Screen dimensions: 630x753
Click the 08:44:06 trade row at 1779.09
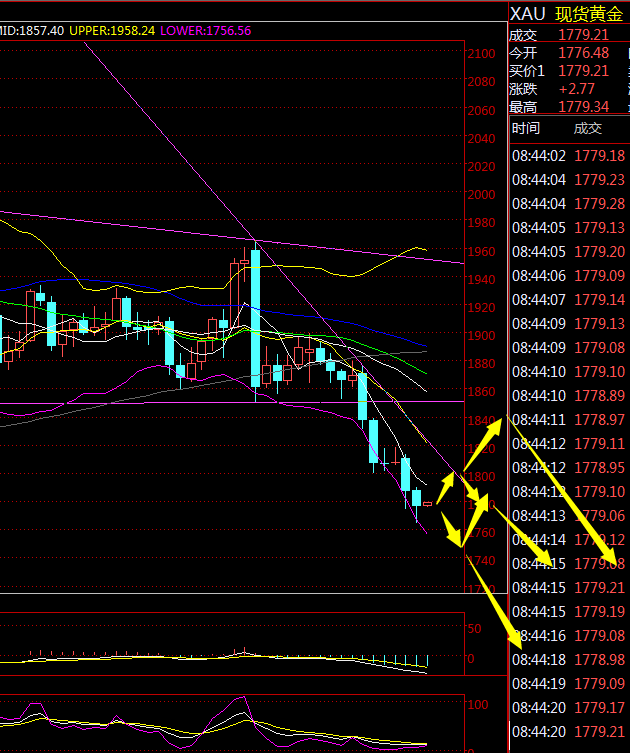point(568,276)
